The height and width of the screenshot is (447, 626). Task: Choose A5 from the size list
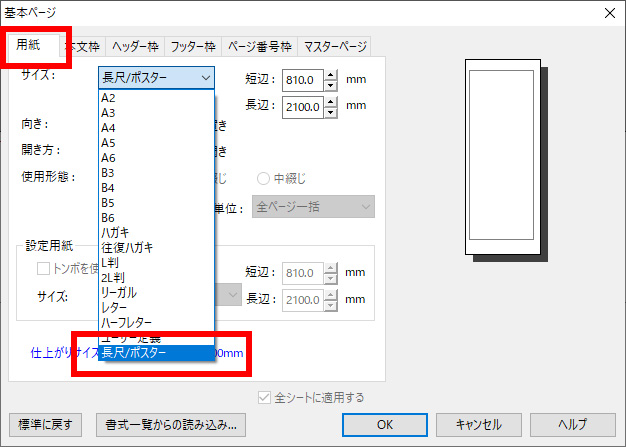pos(156,143)
